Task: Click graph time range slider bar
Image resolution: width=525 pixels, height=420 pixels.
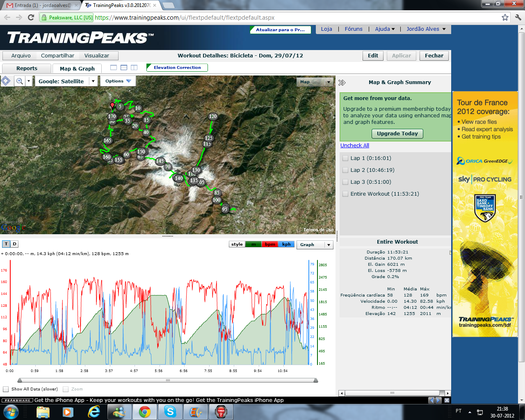Action: point(168,381)
